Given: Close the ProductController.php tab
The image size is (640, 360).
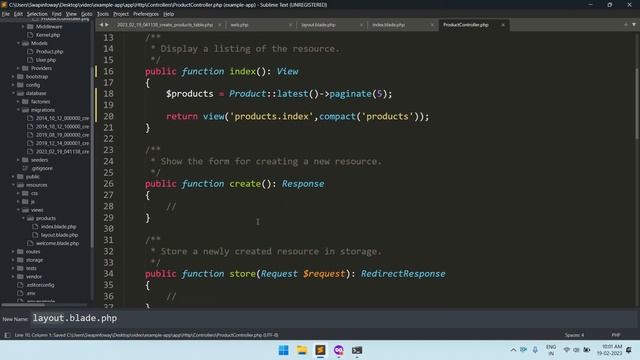Looking at the screenshot, I should click(x=503, y=25).
